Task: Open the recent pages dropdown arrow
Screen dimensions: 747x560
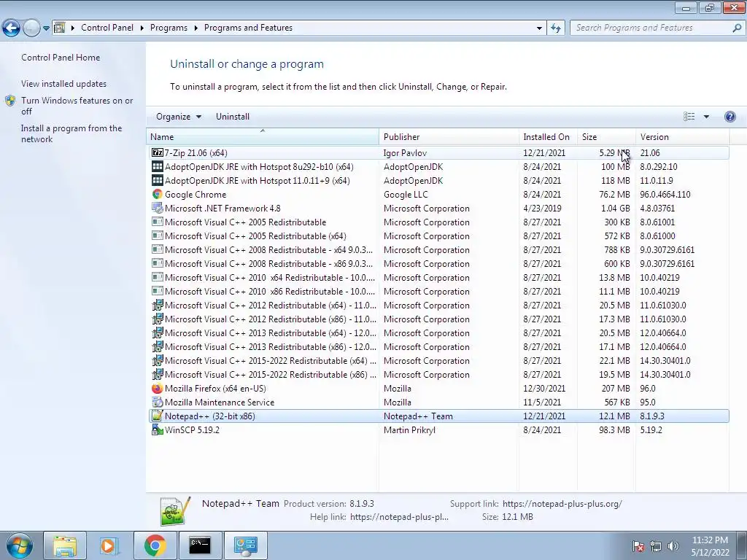Action: 46,28
